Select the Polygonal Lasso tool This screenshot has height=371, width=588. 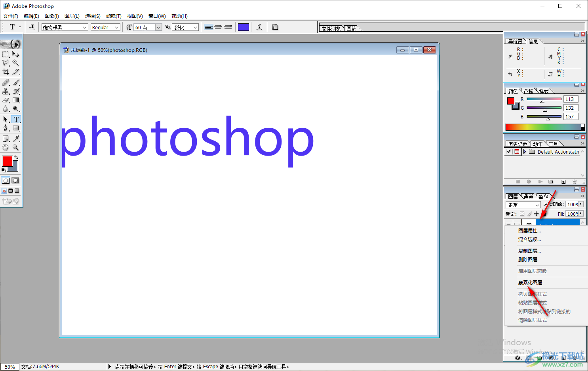pyautogui.click(x=6, y=63)
